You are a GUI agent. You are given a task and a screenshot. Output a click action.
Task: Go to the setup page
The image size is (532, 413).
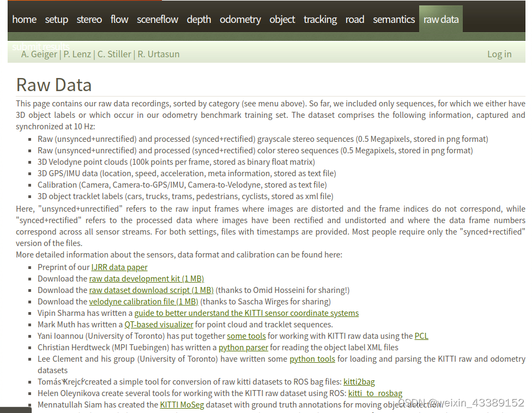(56, 19)
